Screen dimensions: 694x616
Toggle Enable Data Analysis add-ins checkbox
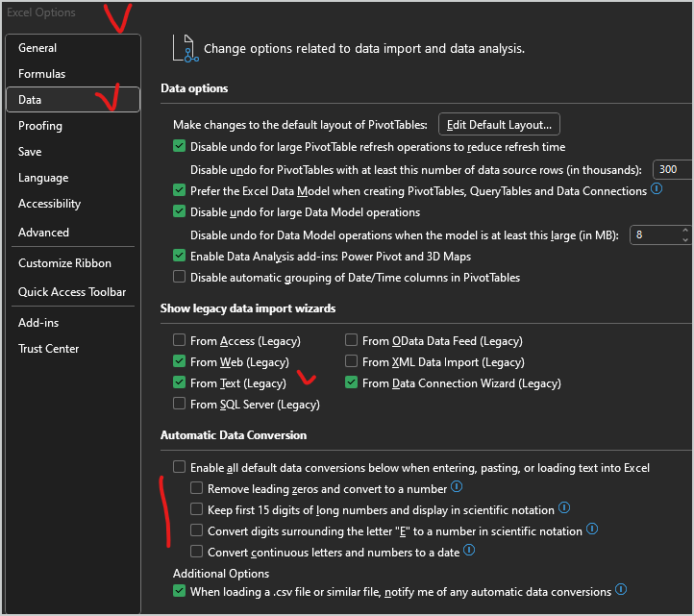point(179,256)
